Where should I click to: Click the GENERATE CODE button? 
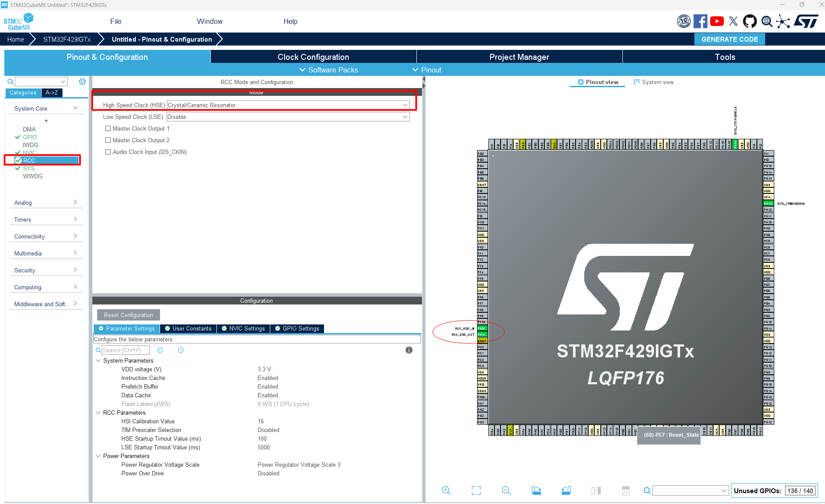click(729, 39)
